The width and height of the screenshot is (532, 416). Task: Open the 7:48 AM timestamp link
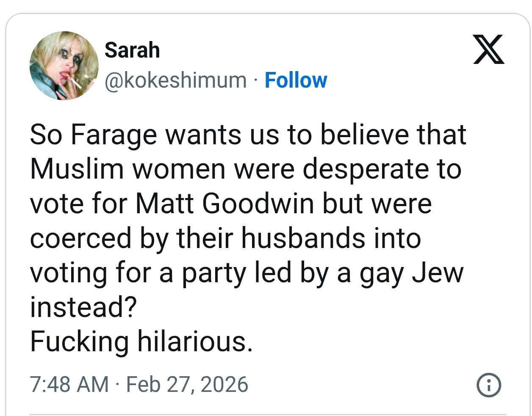coord(69,385)
